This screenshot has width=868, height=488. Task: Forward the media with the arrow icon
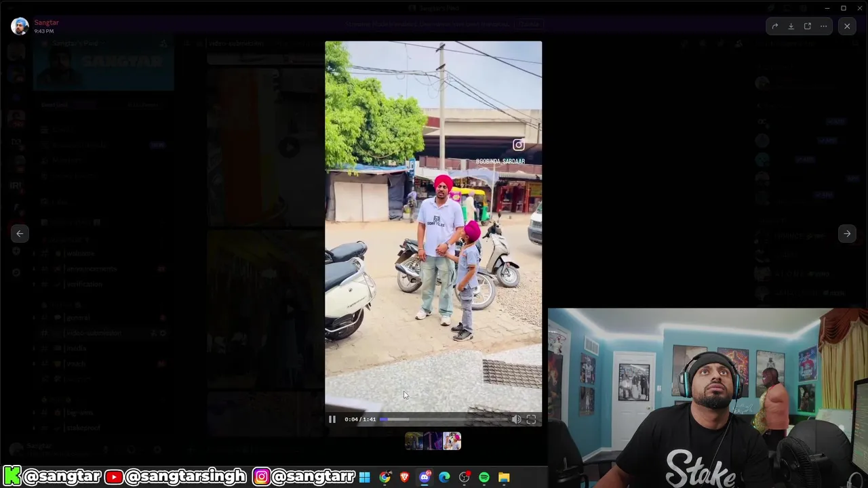pyautogui.click(x=774, y=26)
